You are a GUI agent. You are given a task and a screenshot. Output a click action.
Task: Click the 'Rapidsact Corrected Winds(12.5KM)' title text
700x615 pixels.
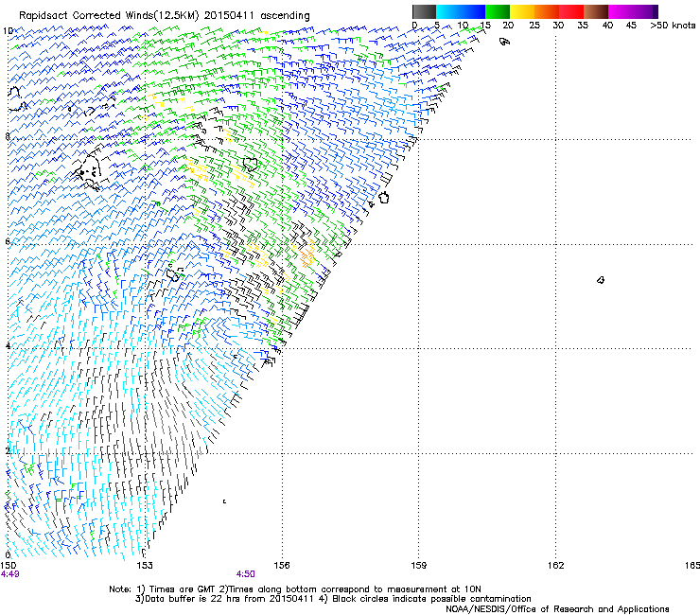point(109,16)
